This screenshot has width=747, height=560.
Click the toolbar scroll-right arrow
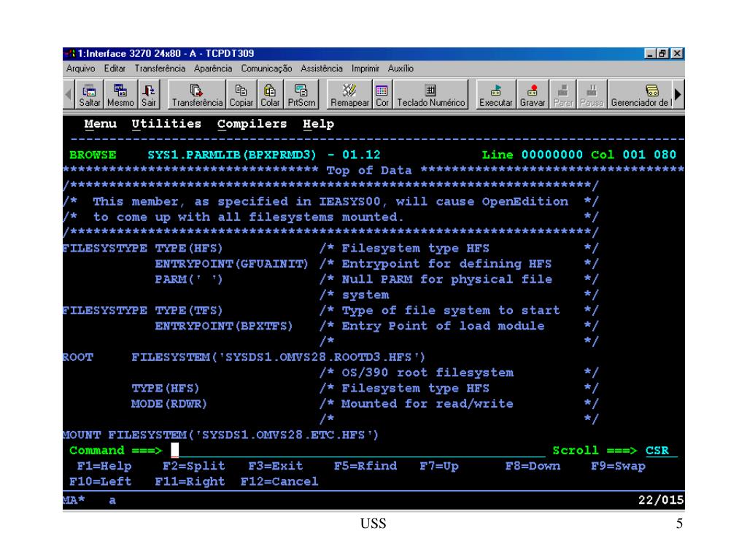pos(678,95)
